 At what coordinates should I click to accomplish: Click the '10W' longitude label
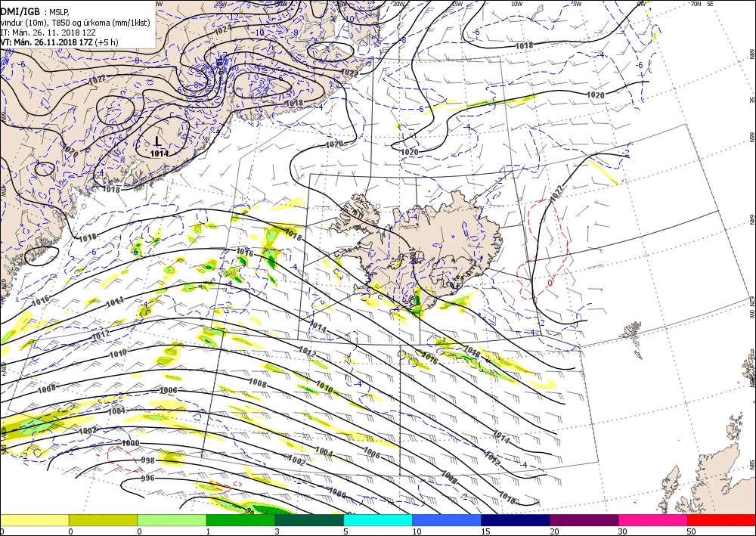517,4
